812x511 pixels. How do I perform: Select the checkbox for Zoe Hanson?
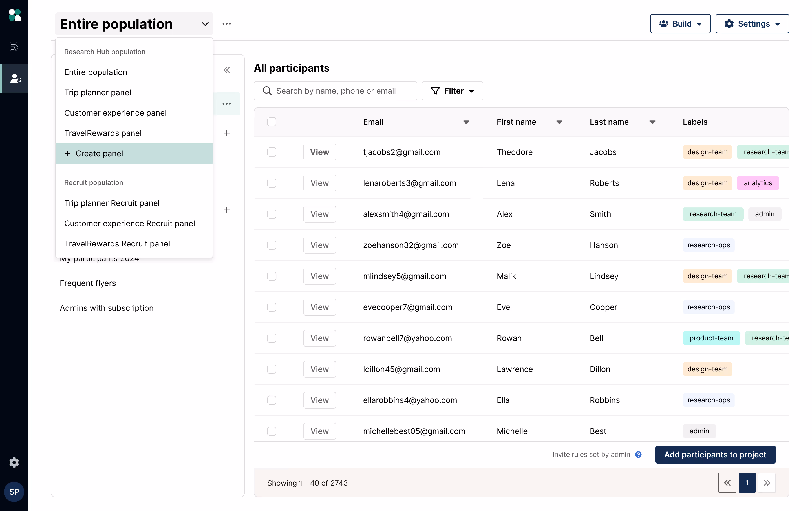272,245
